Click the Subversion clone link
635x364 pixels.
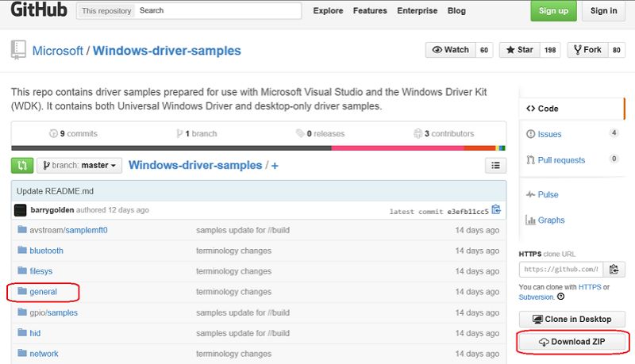[x=537, y=297]
